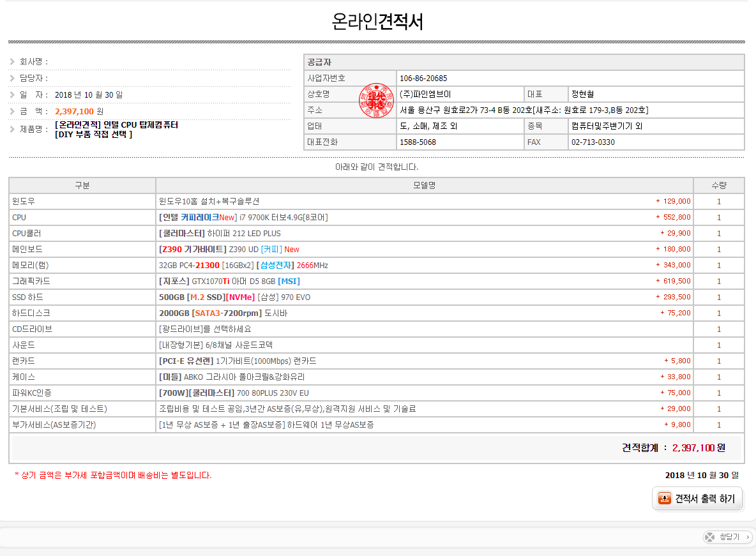Select the address starting 서울 용산구 원효로2가

(x=524, y=110)
